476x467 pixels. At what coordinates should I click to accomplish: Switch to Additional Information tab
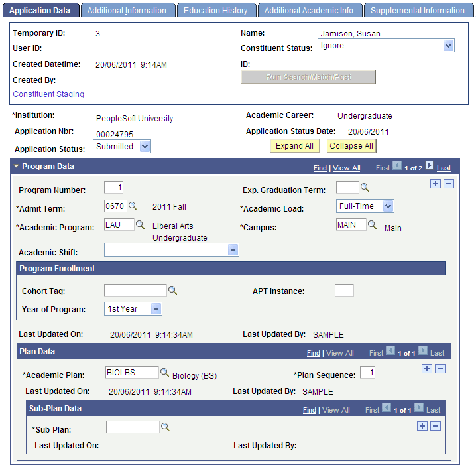127,11
